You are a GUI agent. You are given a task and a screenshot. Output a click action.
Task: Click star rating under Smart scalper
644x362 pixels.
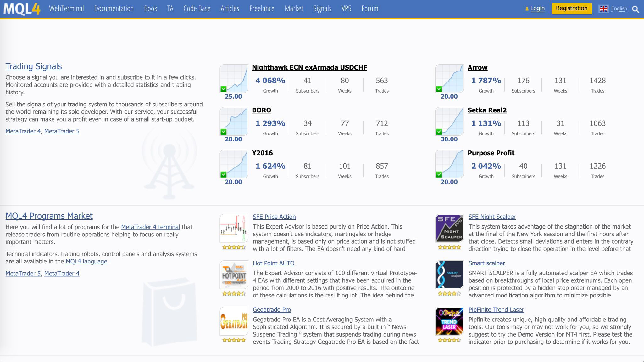(449, 294)
